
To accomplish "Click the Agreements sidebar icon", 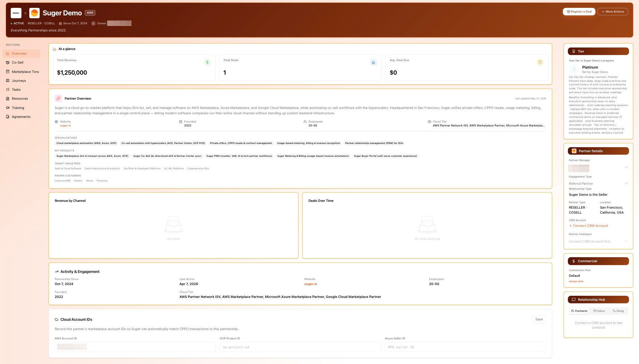I will coord(8,117).
